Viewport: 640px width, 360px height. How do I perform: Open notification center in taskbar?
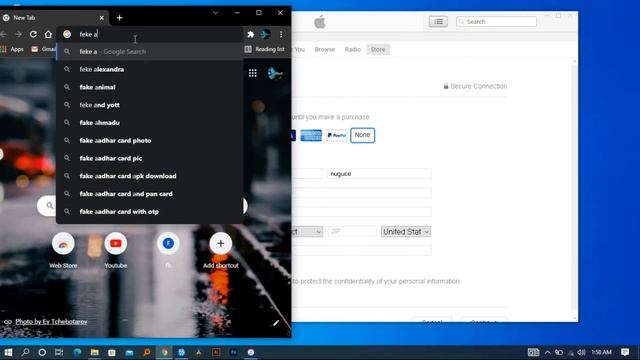click(x=625, y=352)
